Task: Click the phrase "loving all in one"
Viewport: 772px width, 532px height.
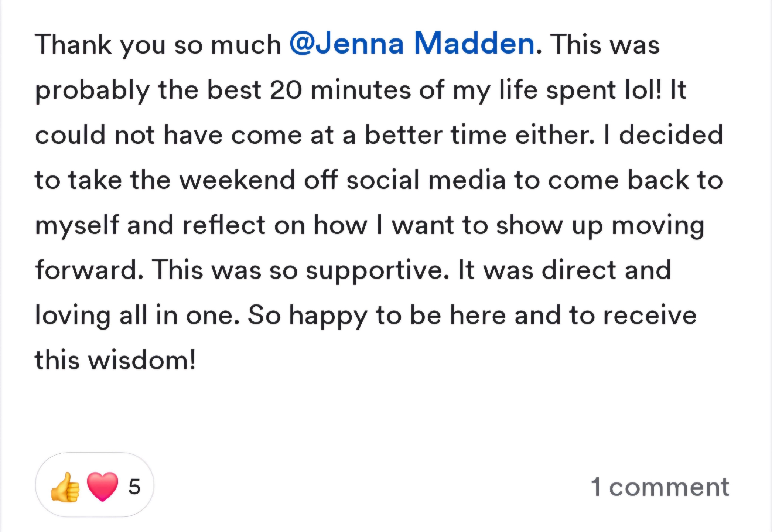Action: point(134,316)
